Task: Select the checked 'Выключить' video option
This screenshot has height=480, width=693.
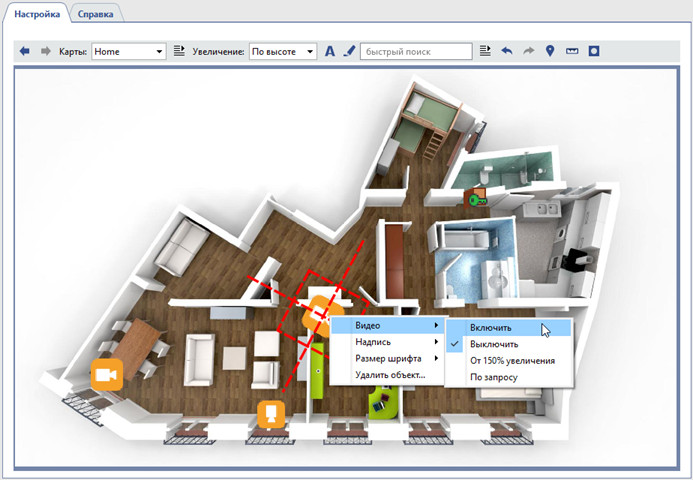Action: (x=494, y=343)
